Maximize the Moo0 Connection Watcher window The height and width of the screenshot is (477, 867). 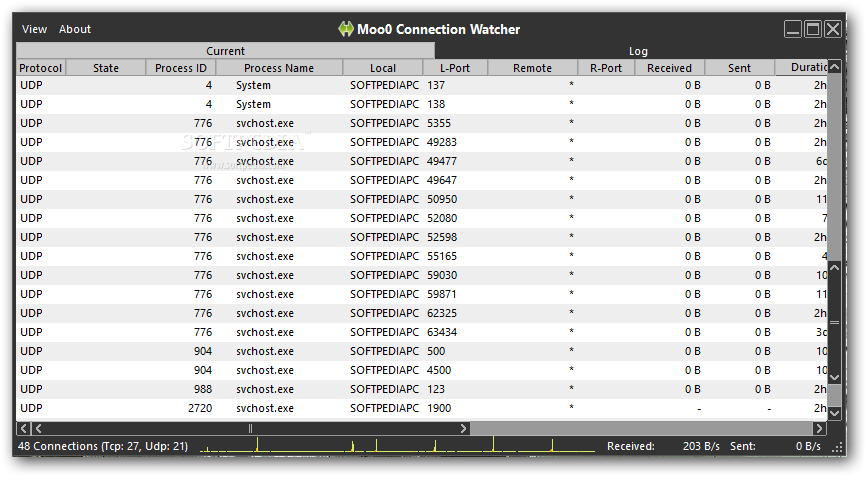(813, 29)
